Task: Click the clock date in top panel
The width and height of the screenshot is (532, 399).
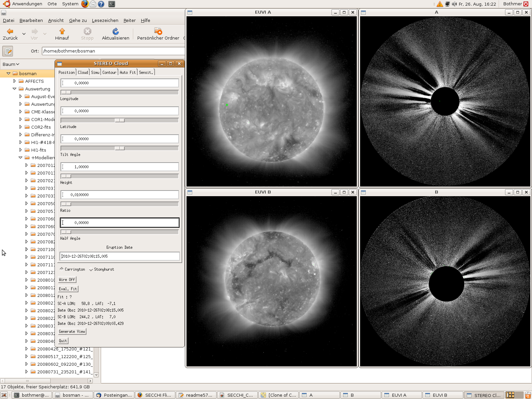Action: click(477, 4)
